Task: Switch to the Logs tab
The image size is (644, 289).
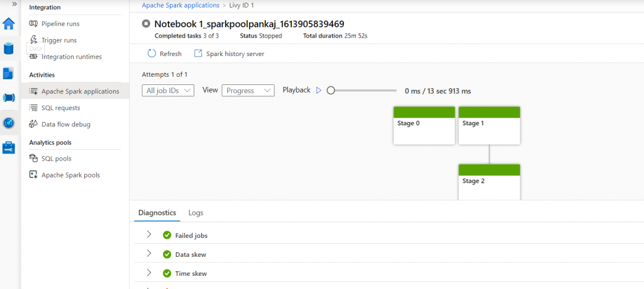Action: point(196,213)
